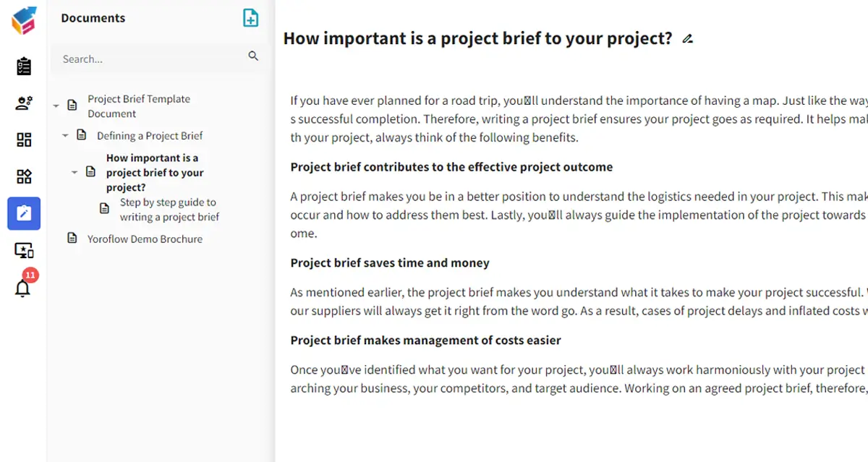Open Defining a Project Brief document
The width and height of the screenshot is (868, 462).
pos(150,136)
